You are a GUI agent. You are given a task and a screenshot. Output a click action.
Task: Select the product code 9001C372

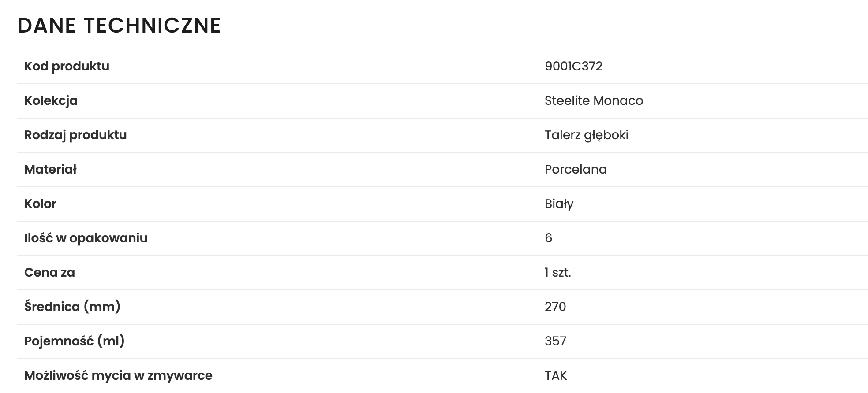coord(573,66)
